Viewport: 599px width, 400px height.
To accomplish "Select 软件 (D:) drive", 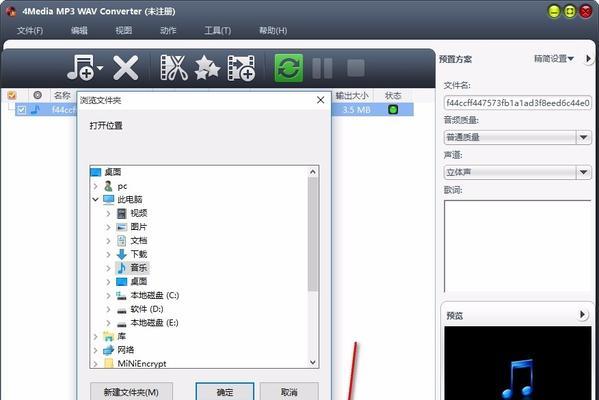I will pos(140,309).
